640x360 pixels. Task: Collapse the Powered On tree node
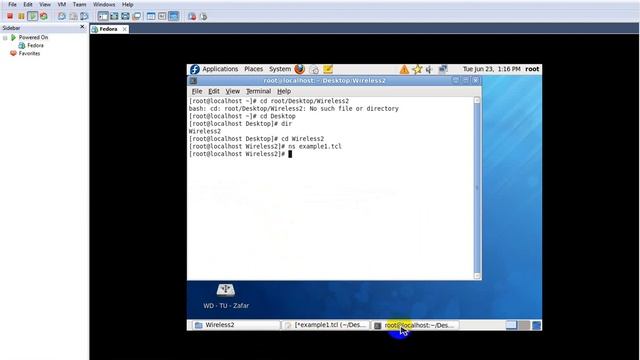5,38
